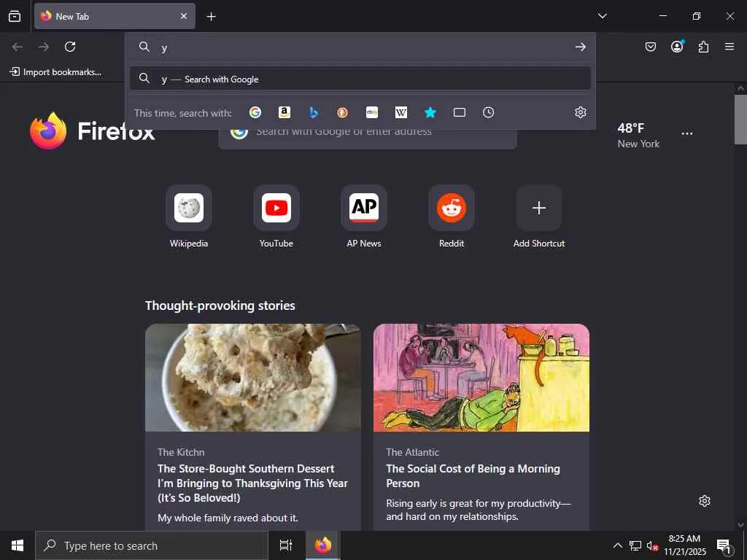Open the Windows Start menu
Viewport: 747px width, 560px height.
pos(18,545)
